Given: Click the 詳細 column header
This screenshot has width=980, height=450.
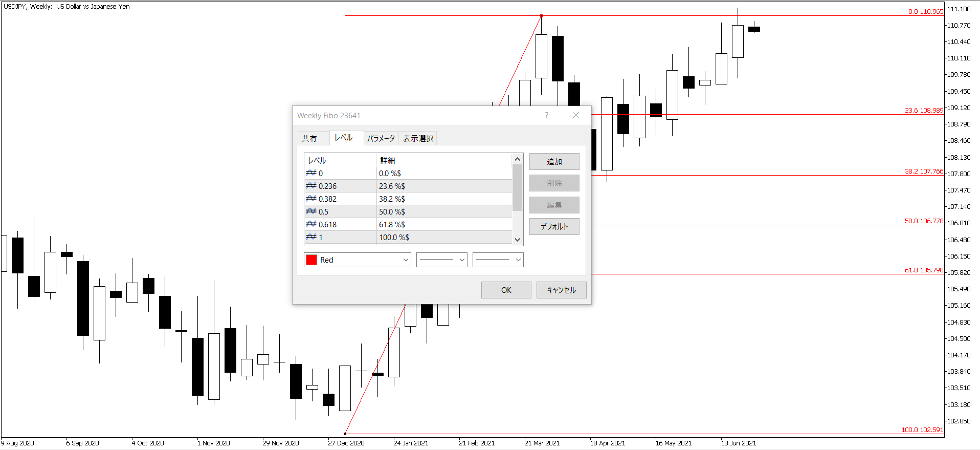Looking at the screenshot, I should 444,160.
